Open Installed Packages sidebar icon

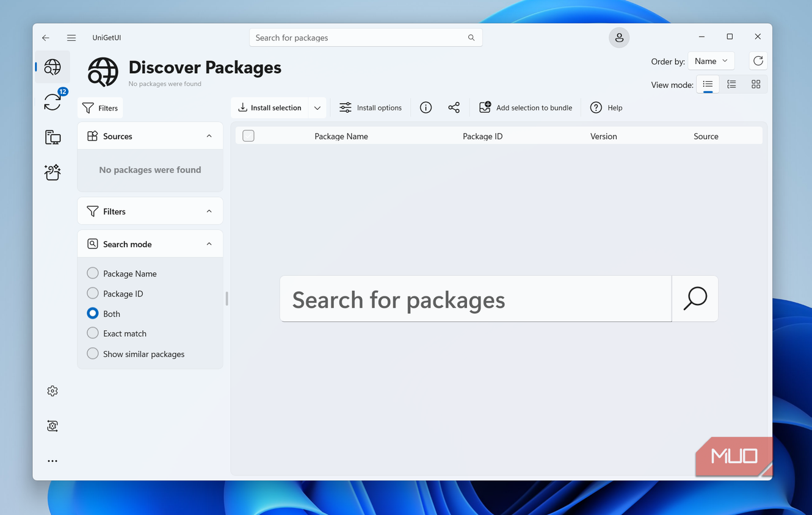point(53,137)
